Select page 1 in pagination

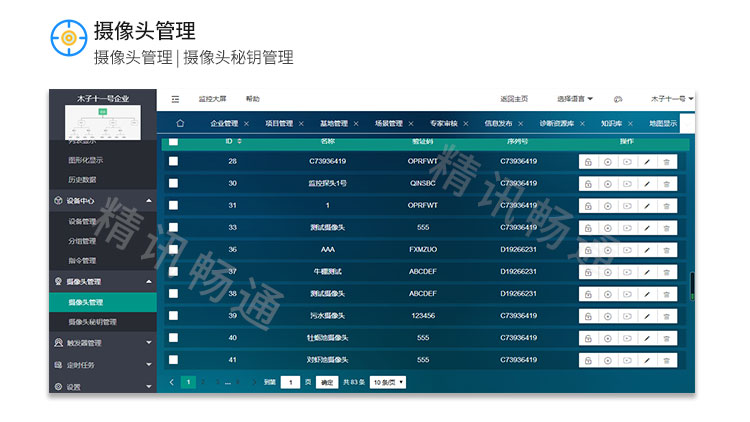(188, 382)
